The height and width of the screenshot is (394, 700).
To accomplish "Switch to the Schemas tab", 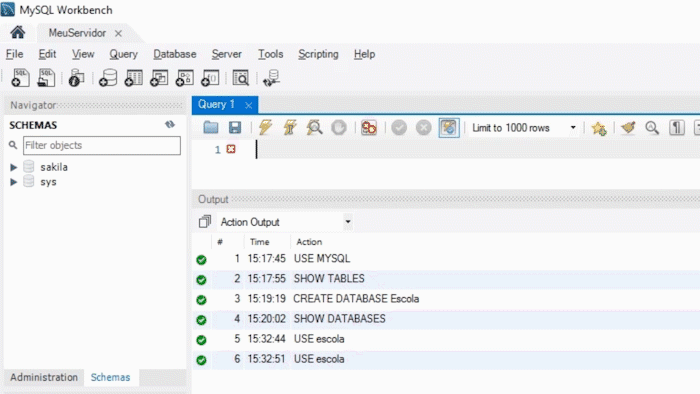I will [x=110, y=377].
